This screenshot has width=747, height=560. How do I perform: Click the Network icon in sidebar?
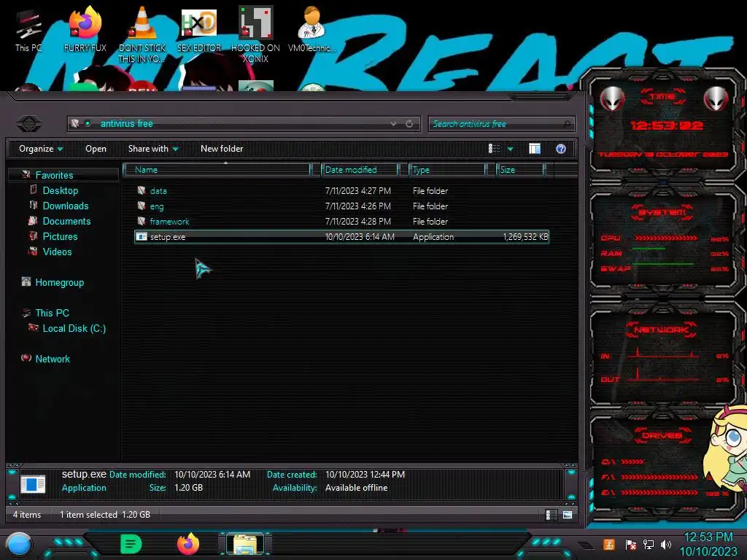tap(26, 358)
